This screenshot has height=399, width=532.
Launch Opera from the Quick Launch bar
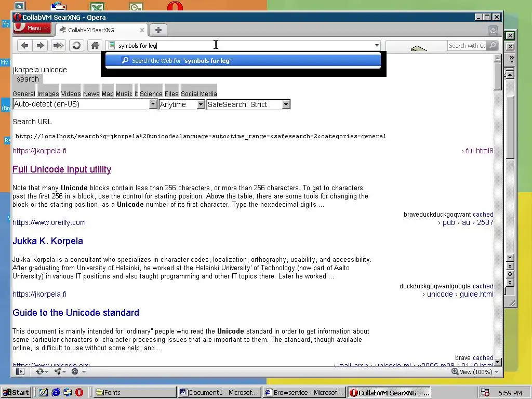[x=79, y=393]
